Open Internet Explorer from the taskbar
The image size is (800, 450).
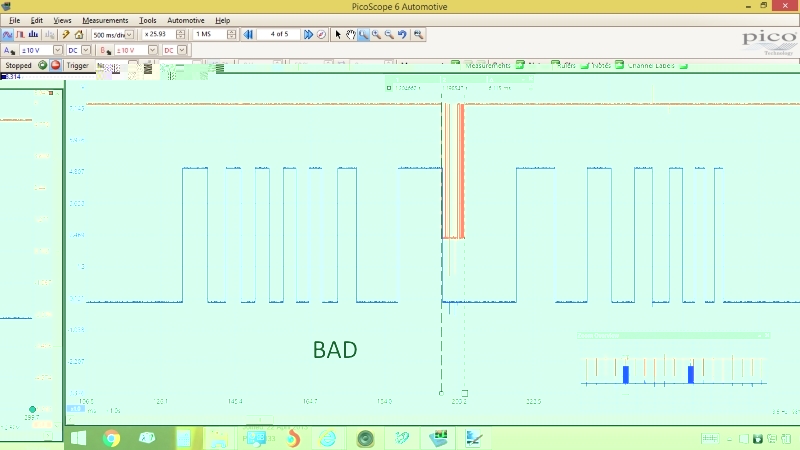coord(328,438)
